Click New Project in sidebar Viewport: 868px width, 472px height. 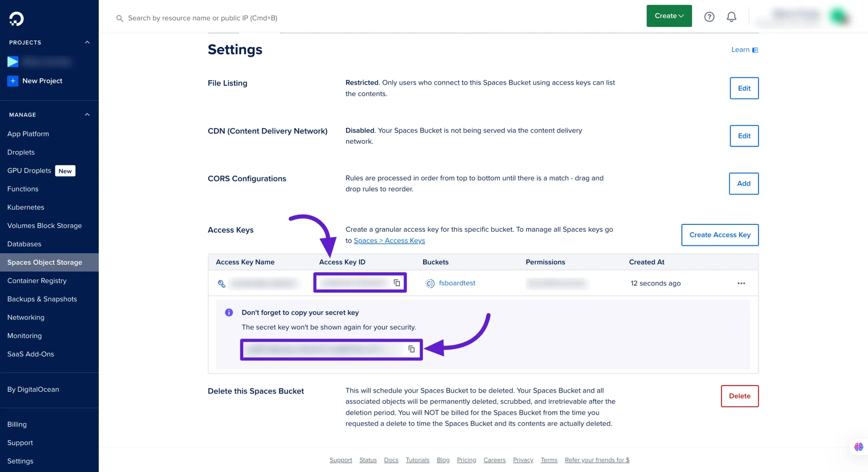click(42, 81)
